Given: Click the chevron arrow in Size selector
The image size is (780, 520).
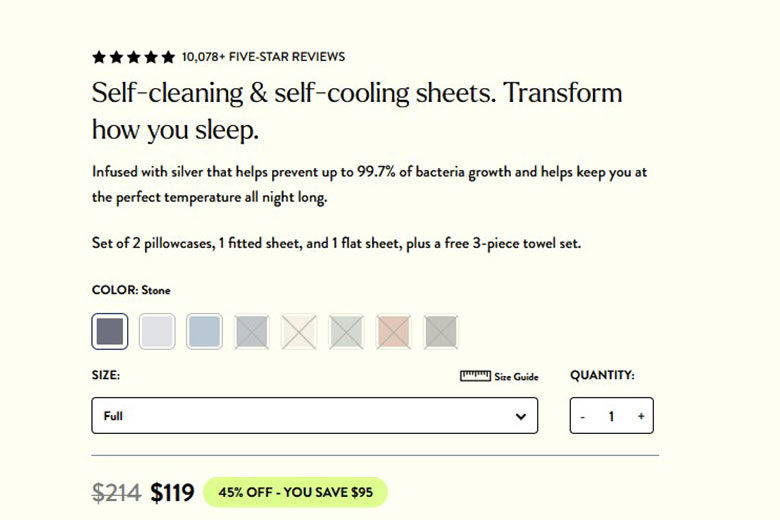Looking at the screenshot, I should coord(520,416).
